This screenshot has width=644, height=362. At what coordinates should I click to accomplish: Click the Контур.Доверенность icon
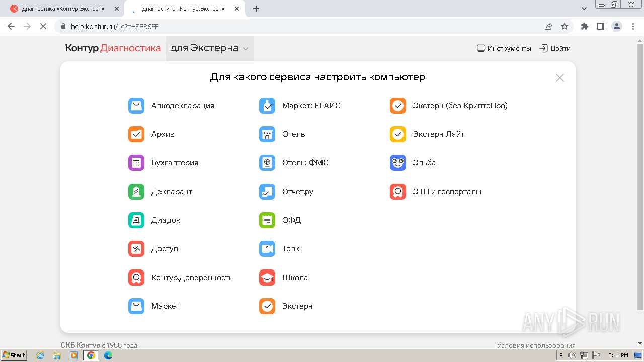pos(136,278)
